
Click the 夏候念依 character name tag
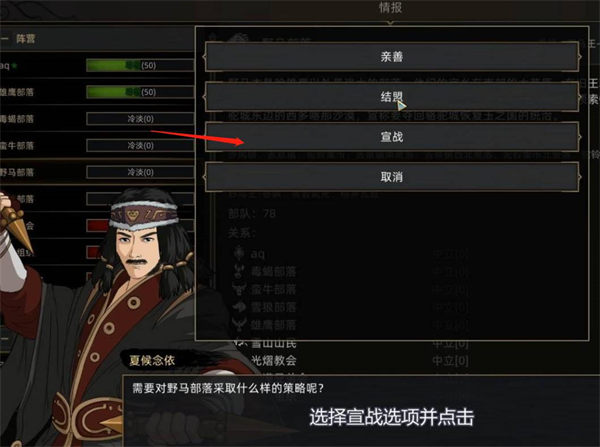coord(152,360)
